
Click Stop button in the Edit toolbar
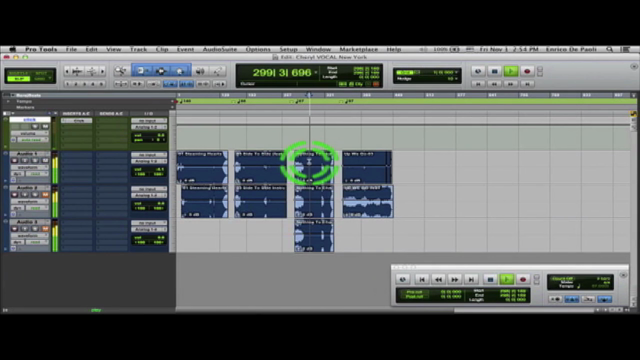tap(494, 71)
